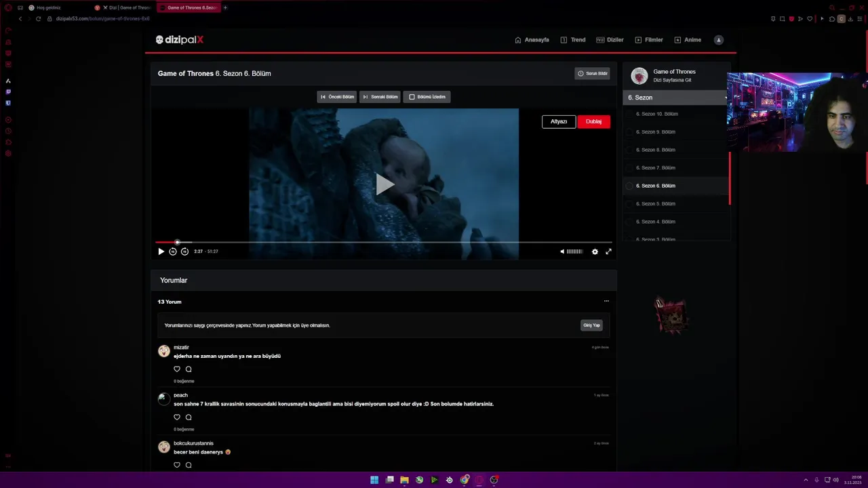Click the dizipalX skull logo
This screenshot has width=868, height=488.
[x=180, y=40]
